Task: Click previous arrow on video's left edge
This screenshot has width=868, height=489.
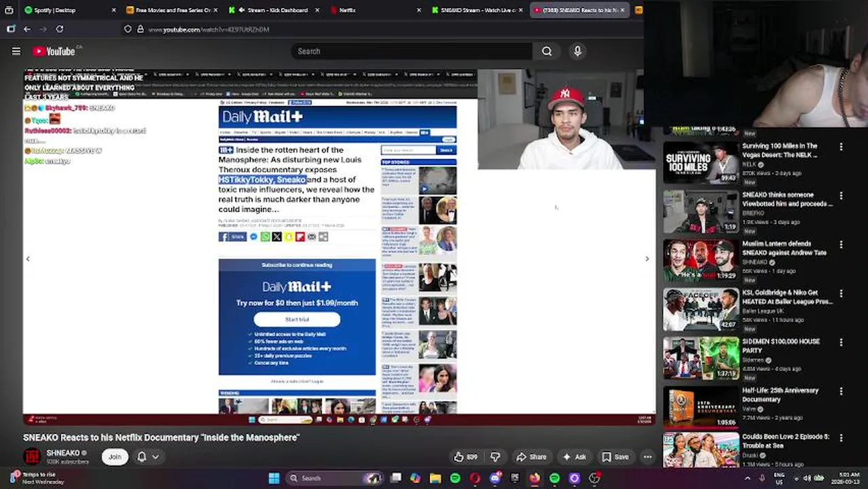Action: click(28, 259)
